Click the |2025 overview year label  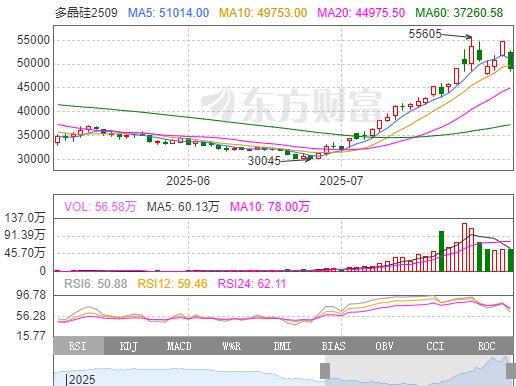click(x=80, y=379)
